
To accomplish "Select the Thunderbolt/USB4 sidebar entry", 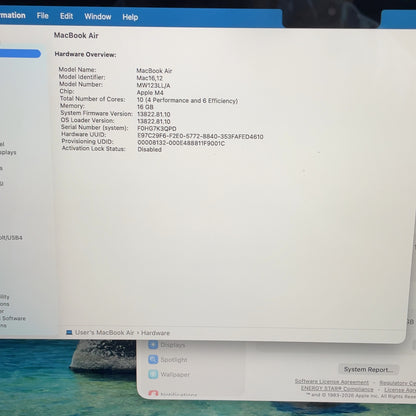I will click(x=11, y=238).
